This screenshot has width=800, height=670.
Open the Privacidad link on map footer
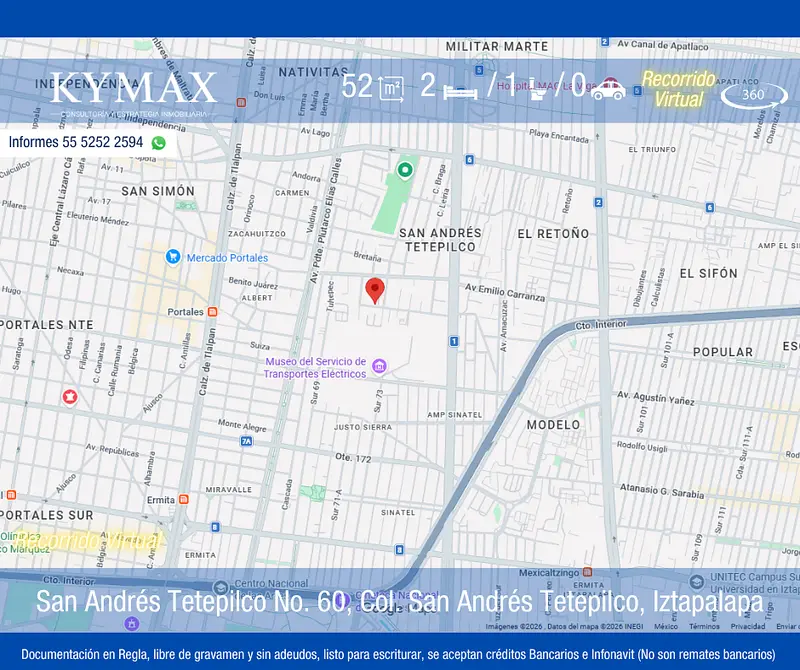pos(747,626)
